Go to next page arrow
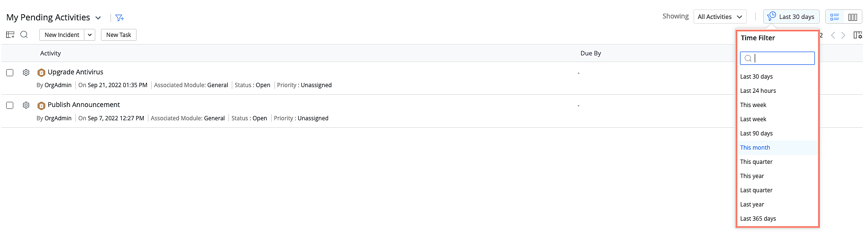The height and width of the screenshot is (241, 868). click(x=843, y=35)
